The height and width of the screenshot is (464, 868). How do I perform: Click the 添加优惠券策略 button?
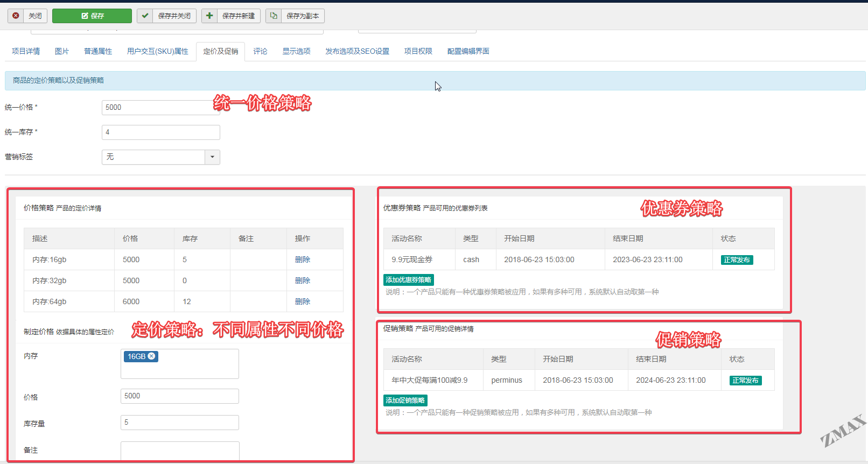click(x=408, y=280)
